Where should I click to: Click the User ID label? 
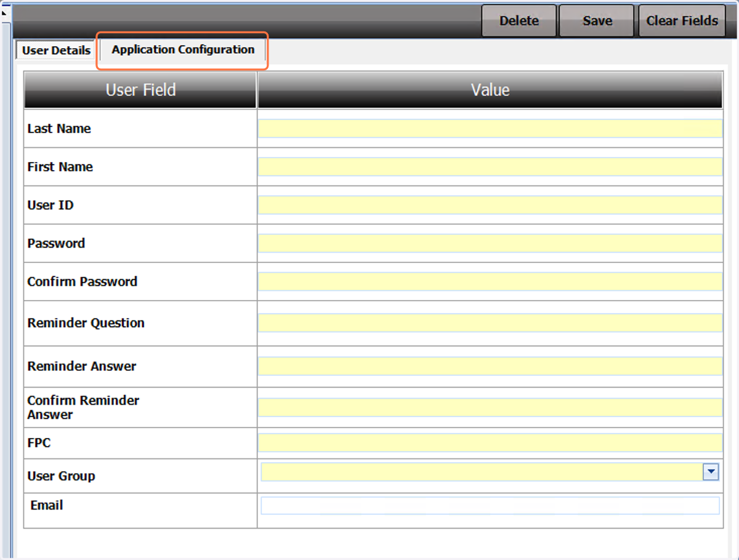(50, 205)
